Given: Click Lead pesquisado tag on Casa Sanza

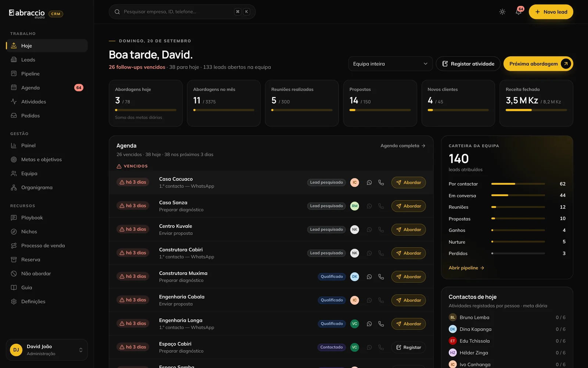Looking at the screenshot, I should click(x=326, y=206).
